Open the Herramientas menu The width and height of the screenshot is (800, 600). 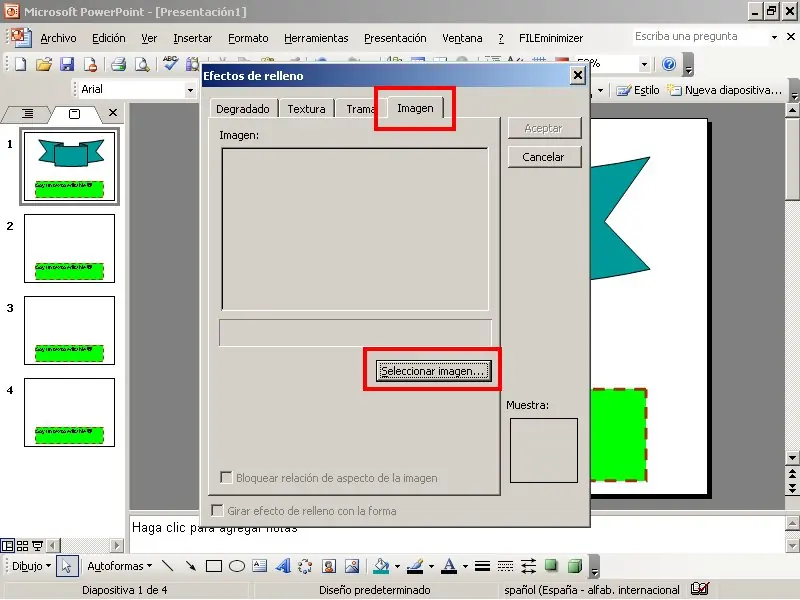(x=316, y=38)
